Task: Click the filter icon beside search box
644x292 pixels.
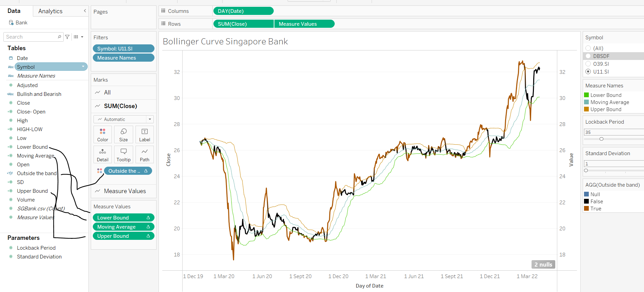Action: coord(67,37)
